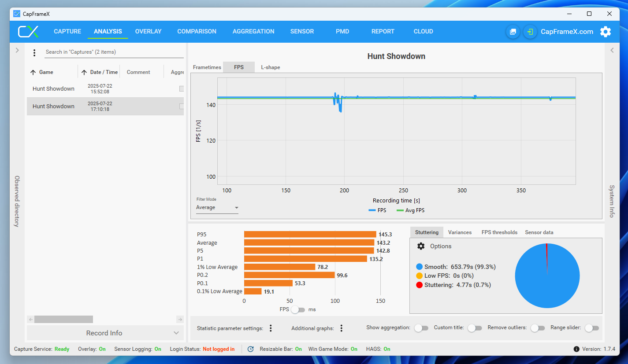Viewport: 628px width, 364px height.
Task: Open CapFrameX.com link
Action: coord(567,32)
